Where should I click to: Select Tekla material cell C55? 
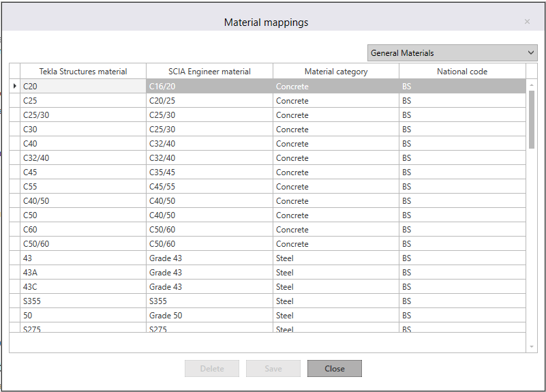click(83, 186)
